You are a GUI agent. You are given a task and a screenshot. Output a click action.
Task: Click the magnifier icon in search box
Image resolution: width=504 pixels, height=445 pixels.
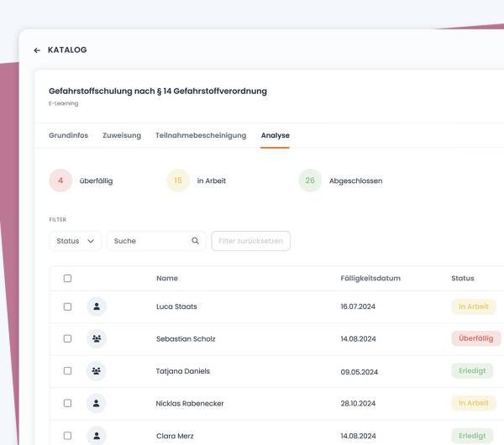tap(195, 241)
